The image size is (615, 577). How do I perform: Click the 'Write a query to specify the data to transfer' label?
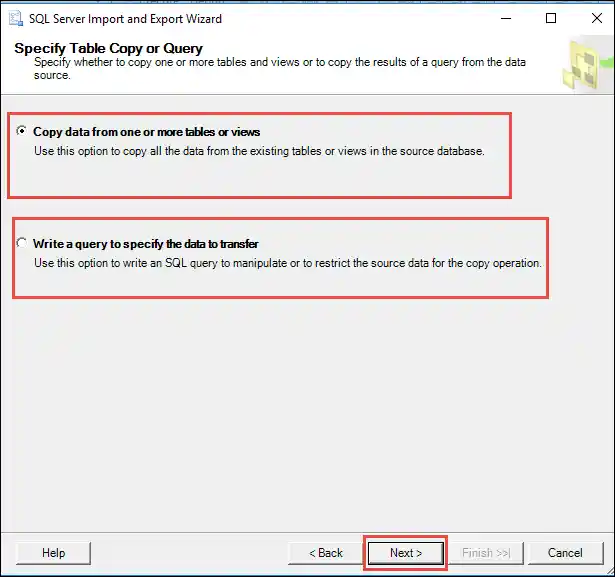coord(146,244)
